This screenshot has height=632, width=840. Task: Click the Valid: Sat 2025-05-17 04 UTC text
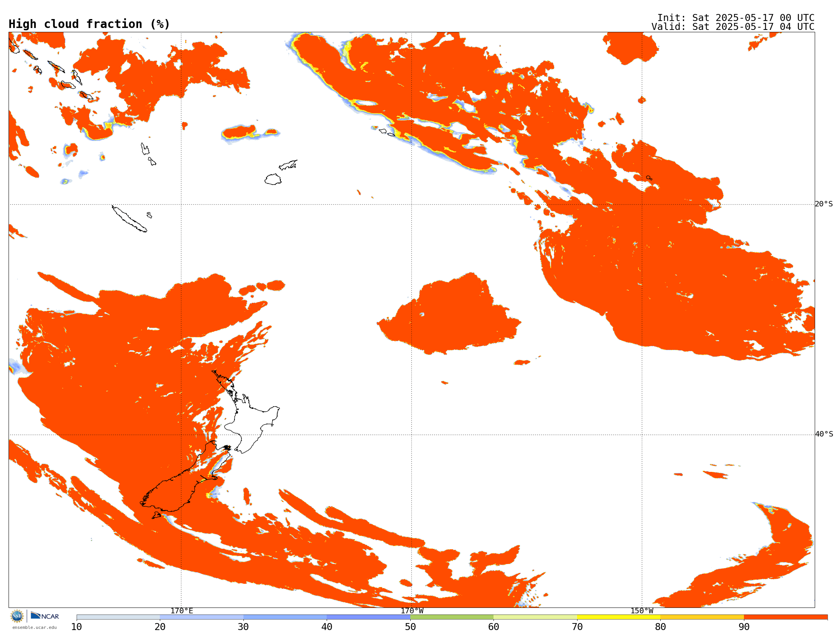click(x=733, y=27)
